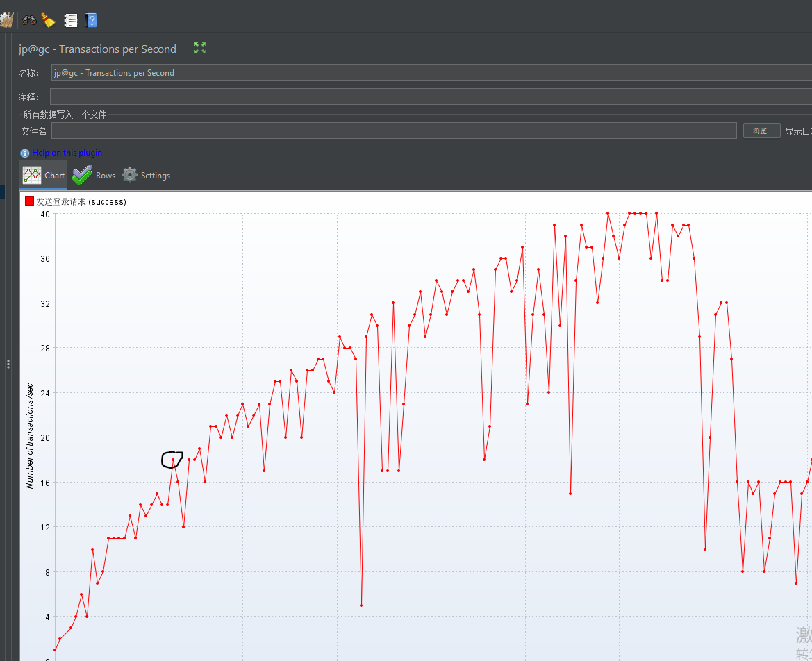
Task: Click the 所有数据写入一个文件 group heading
Action: point(65,115)
